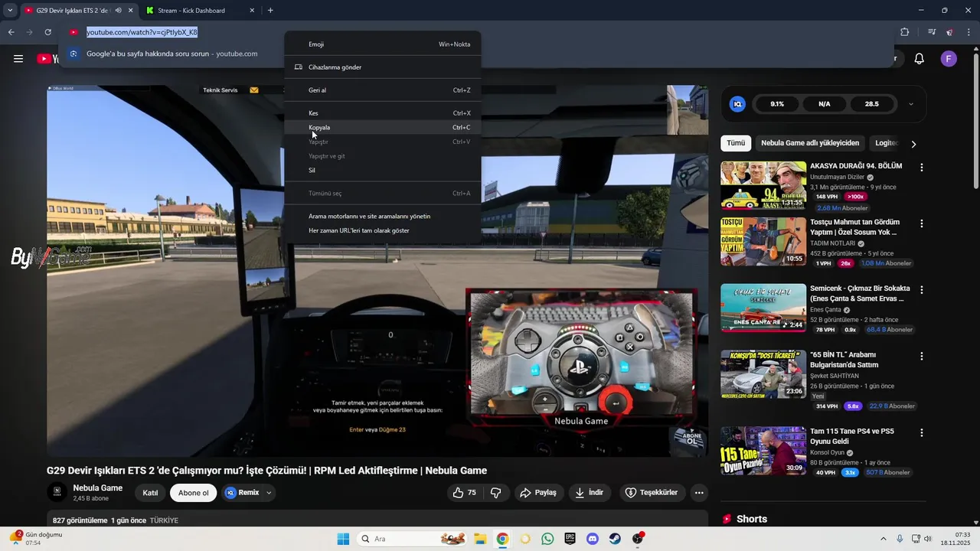Download the video via the İndir button
Viewport: 980px width, 551px height.
[590, 493]
